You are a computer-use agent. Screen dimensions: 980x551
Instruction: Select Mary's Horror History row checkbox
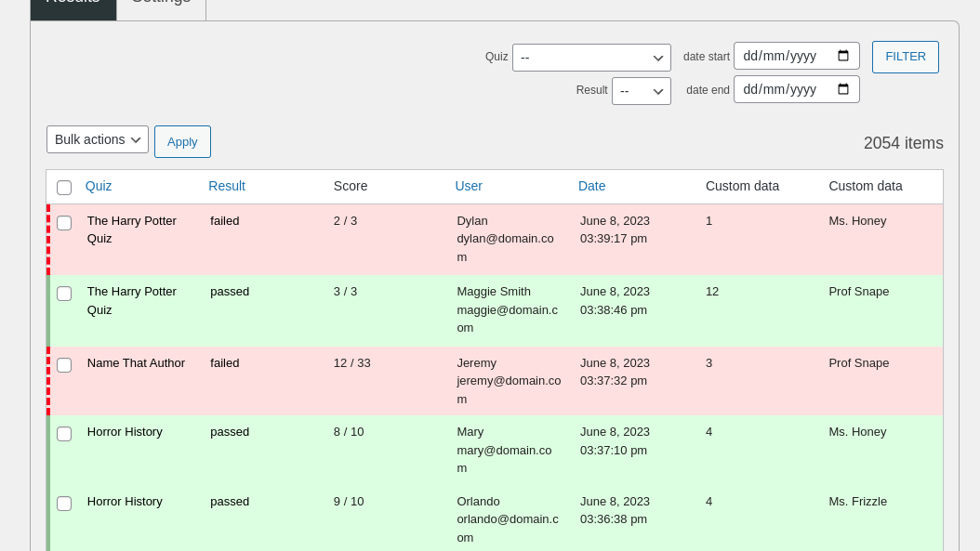coord(64,434)
